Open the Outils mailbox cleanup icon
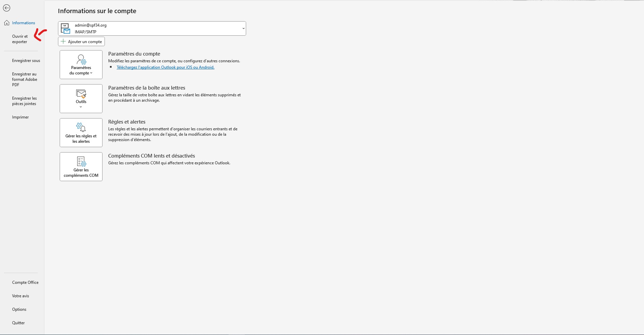The image size is (644, 335). tap(81, 94)
